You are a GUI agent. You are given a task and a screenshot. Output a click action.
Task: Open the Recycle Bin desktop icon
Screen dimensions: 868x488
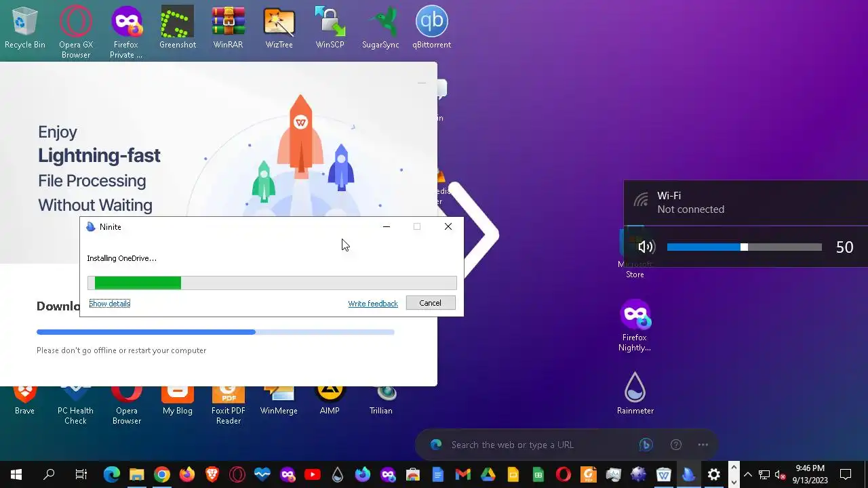[x=25, y=28]
